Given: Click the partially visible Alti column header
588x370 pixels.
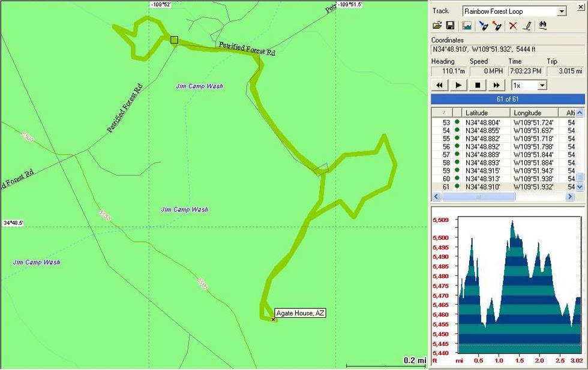Looking at the screenshot, I should pyautogui.click(x=567, y=113).
